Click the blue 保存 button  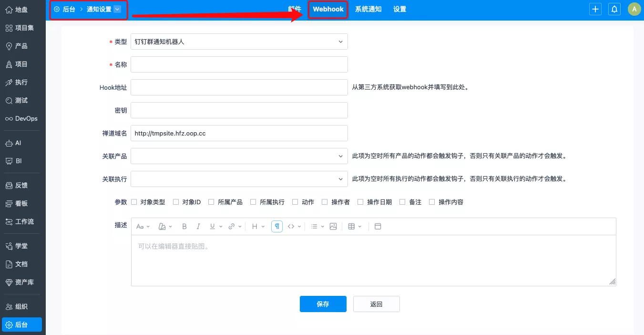click(323, 304)
